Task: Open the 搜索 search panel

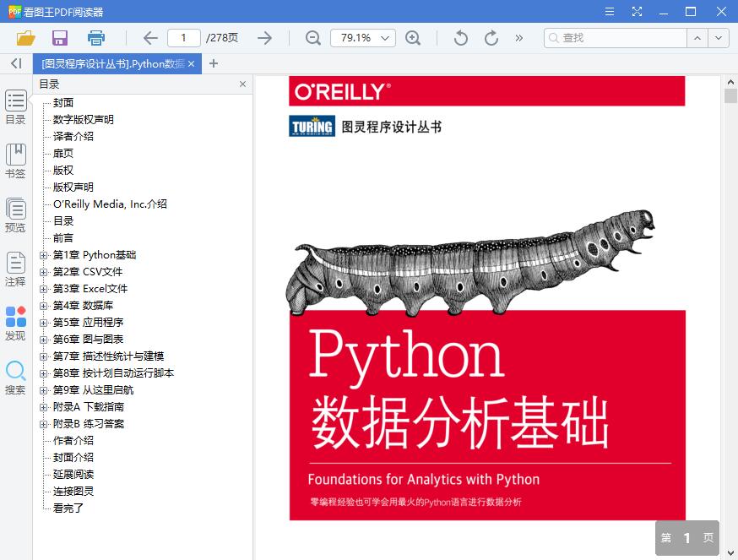Action: [15, 378]
